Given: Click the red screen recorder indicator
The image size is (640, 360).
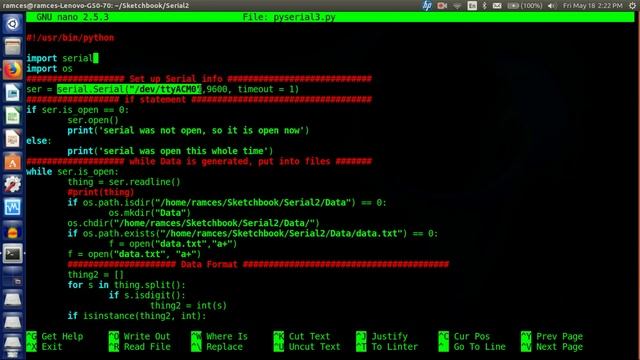Looking at the screenshot, I should pyautogui.click(x=442, y=5).
